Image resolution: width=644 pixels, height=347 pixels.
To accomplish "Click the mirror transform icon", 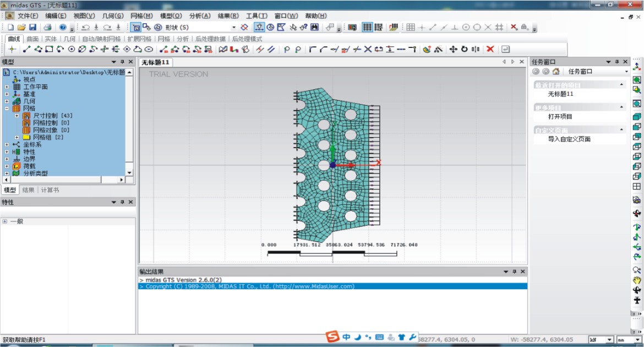I will pyautogui.click(x=475, y=49).
